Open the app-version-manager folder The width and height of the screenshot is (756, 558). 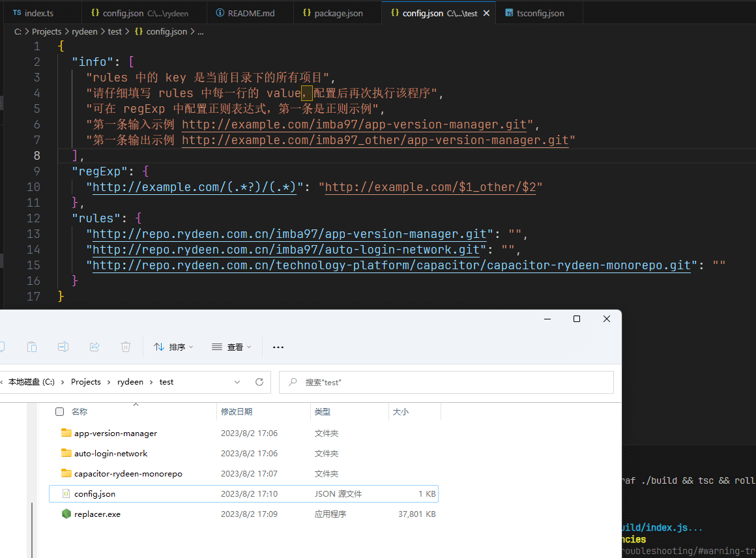click(x=115, y=433)
